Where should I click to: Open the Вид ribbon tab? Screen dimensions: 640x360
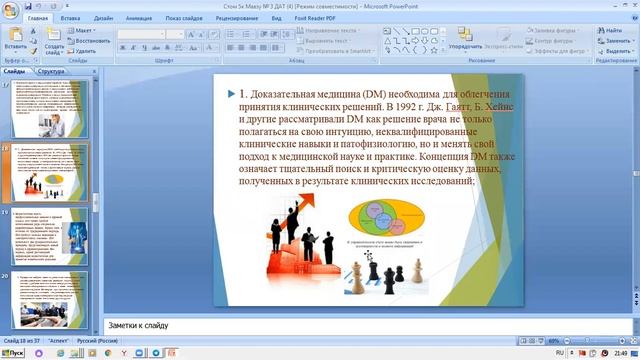(276, 18)
